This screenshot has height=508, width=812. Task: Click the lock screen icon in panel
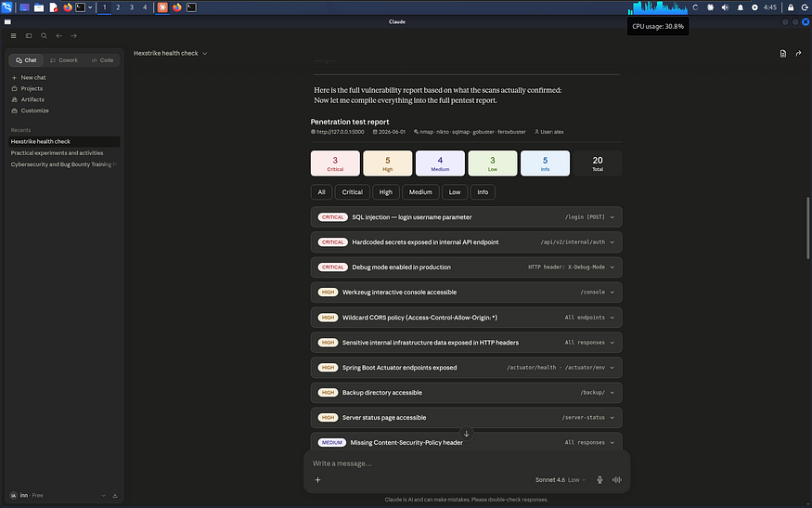coord(791,7)
